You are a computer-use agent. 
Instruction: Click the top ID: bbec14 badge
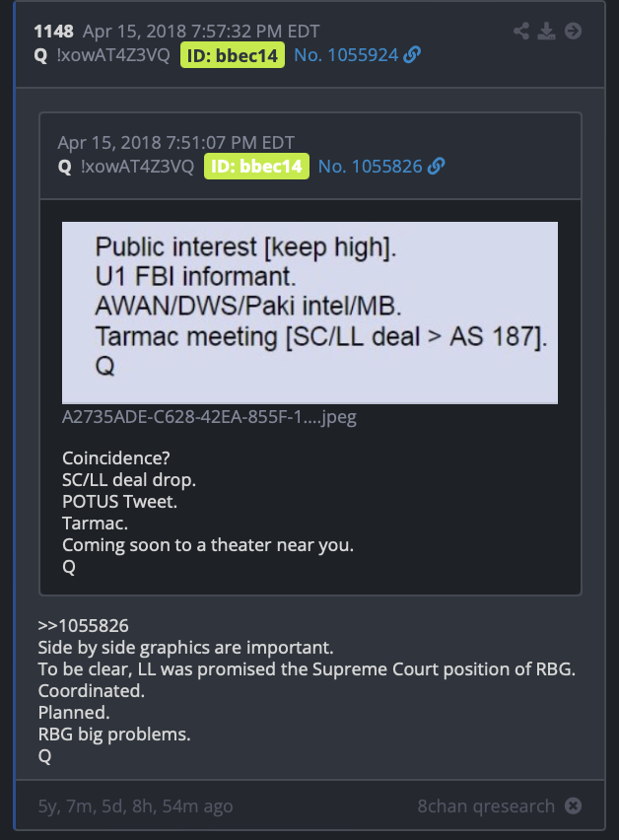coord(233,55)
